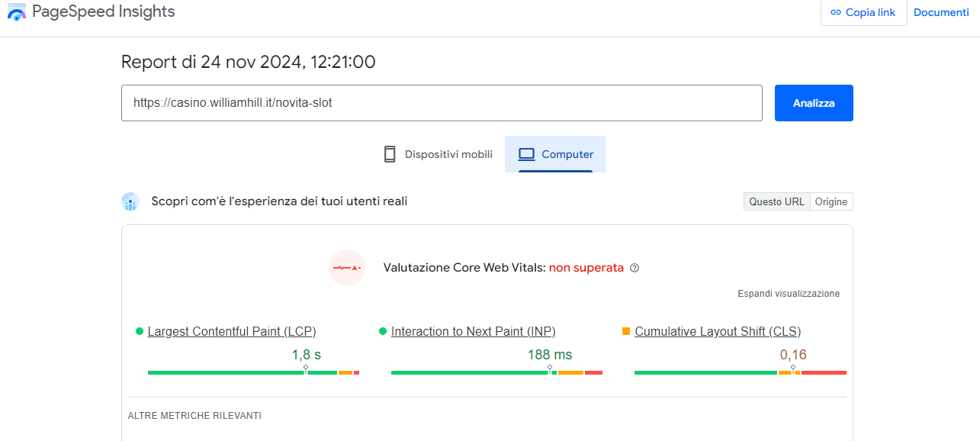The image size is (980, 441).
Task: Click 'Scopri com'è l'esperienza dei tuoi utenti reali'
Action: pos(279,201)
